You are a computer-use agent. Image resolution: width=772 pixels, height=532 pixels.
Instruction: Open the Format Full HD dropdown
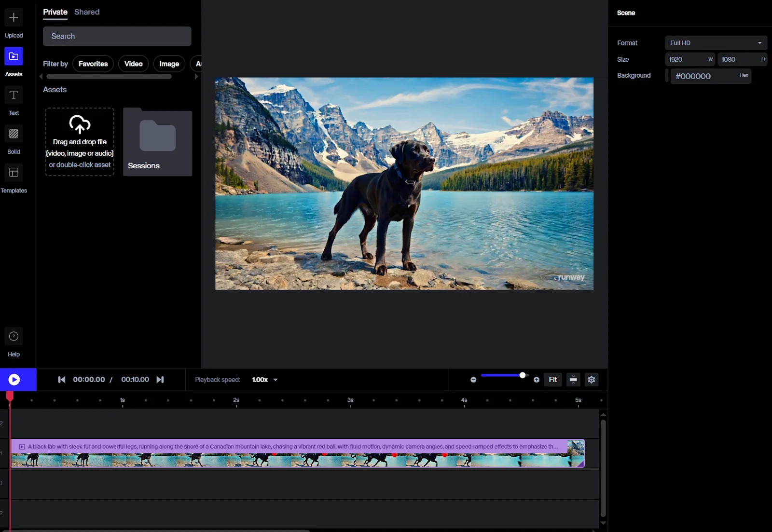(716, 43)
